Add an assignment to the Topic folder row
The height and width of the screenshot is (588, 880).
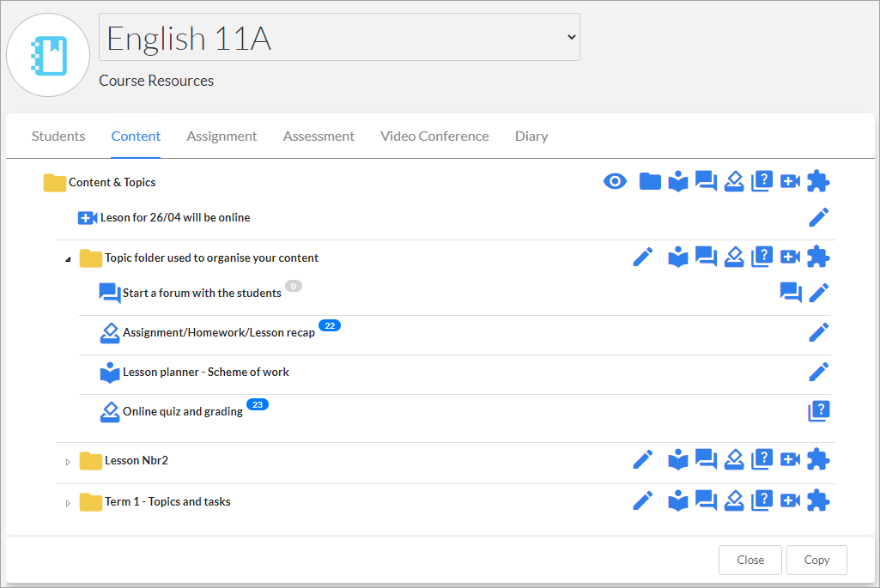tap(734, 257)
